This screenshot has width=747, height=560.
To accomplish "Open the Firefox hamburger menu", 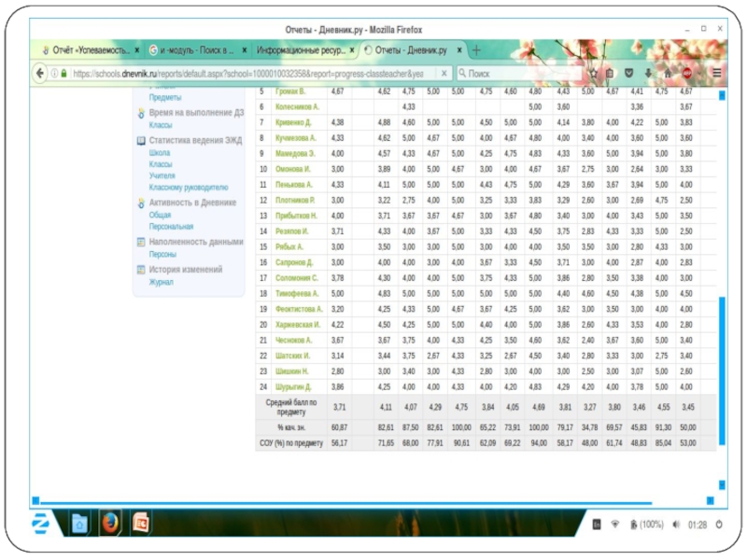I will coord(716,73).
